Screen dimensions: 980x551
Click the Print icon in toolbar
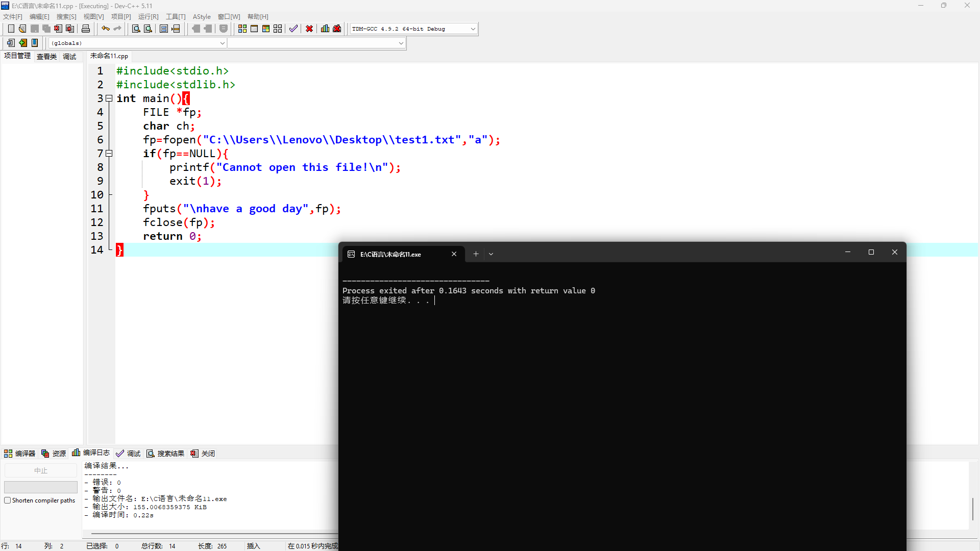coord(86,29)
